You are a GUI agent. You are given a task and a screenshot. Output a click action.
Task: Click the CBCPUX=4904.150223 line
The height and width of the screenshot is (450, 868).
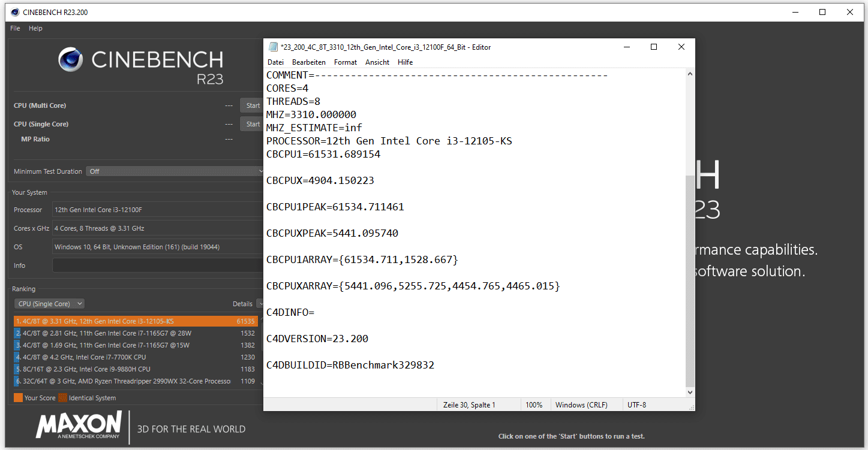pos(320,180)
